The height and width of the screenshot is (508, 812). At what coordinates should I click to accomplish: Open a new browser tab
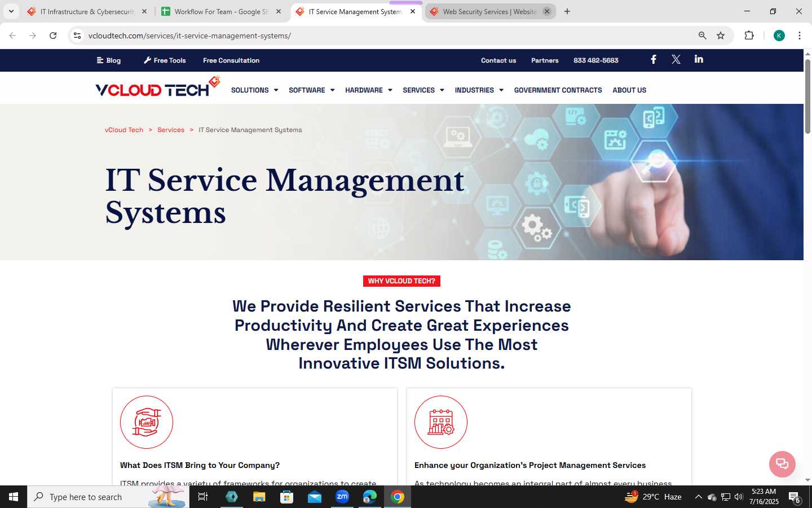(567, 11)
